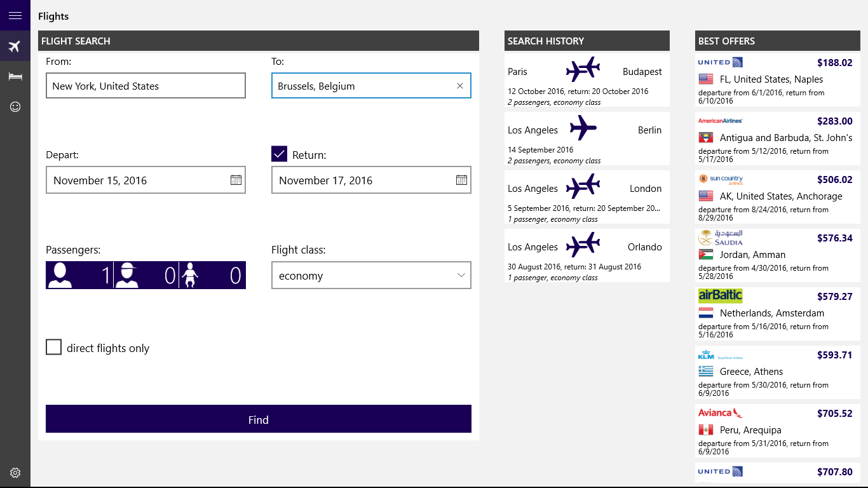
Task: Open the Return date calendar picker
Action: coord(461,180)
